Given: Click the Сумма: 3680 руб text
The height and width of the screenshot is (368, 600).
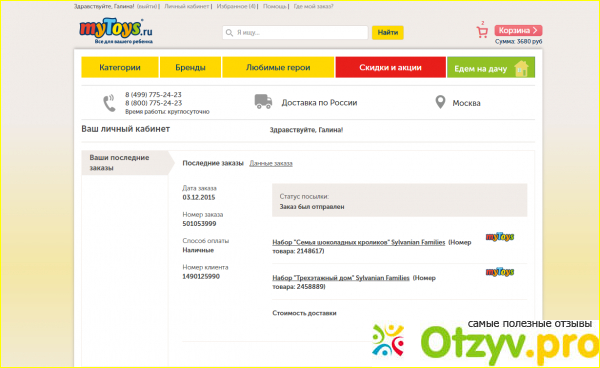Looking at the screenshot, I should (518, 41).
